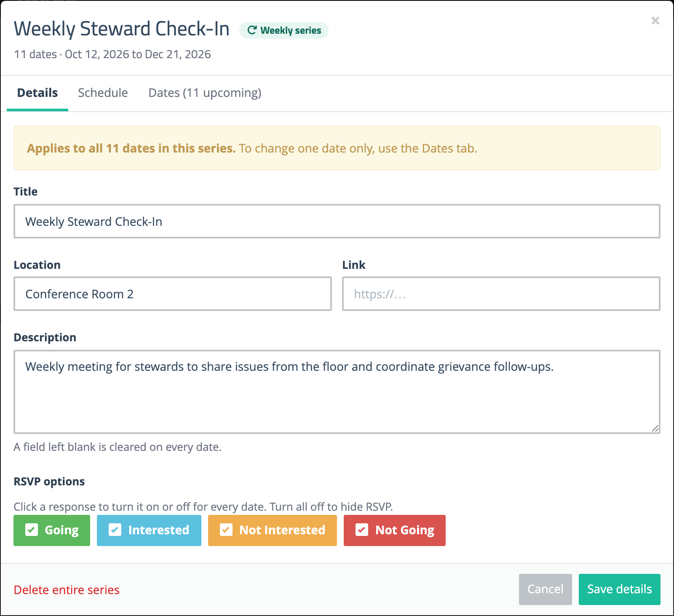The height and width of the screenshot is (616, 674).
Task: Save changes with Save details button
Action: pos(620,589)
